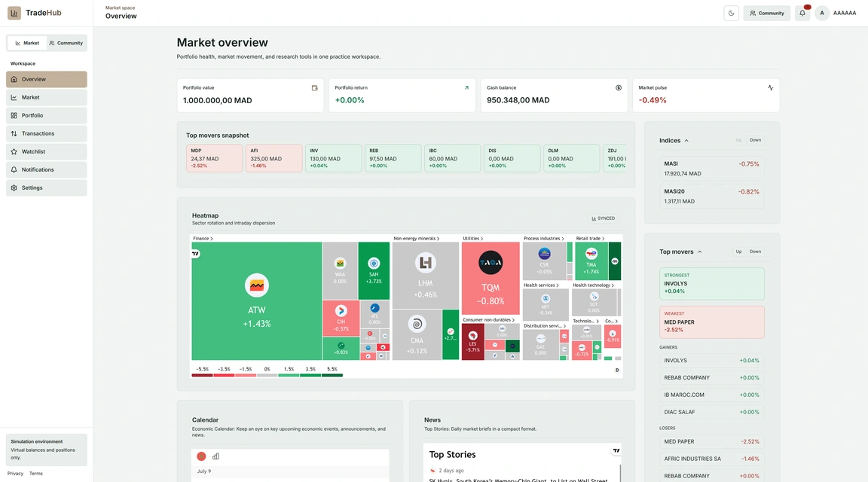Viewport: 868px width, 482px height.
Task: Open Overview in sidebar
Action: 47,79
